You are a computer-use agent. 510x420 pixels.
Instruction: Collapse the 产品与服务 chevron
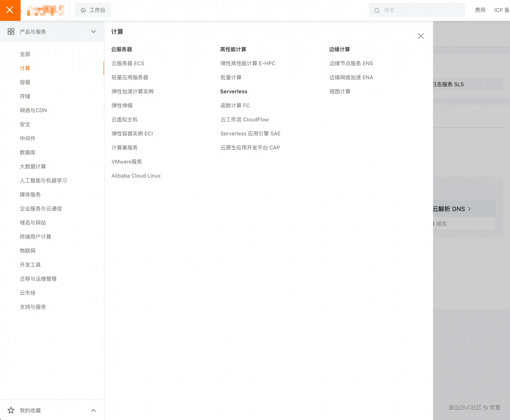tap(93, 32)
